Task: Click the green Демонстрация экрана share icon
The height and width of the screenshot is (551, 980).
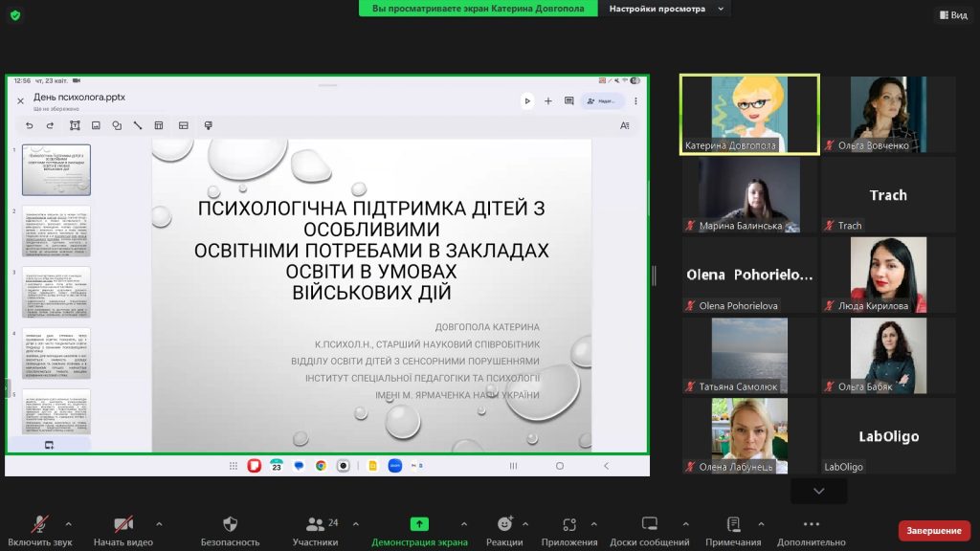Action: pos(419,524)
